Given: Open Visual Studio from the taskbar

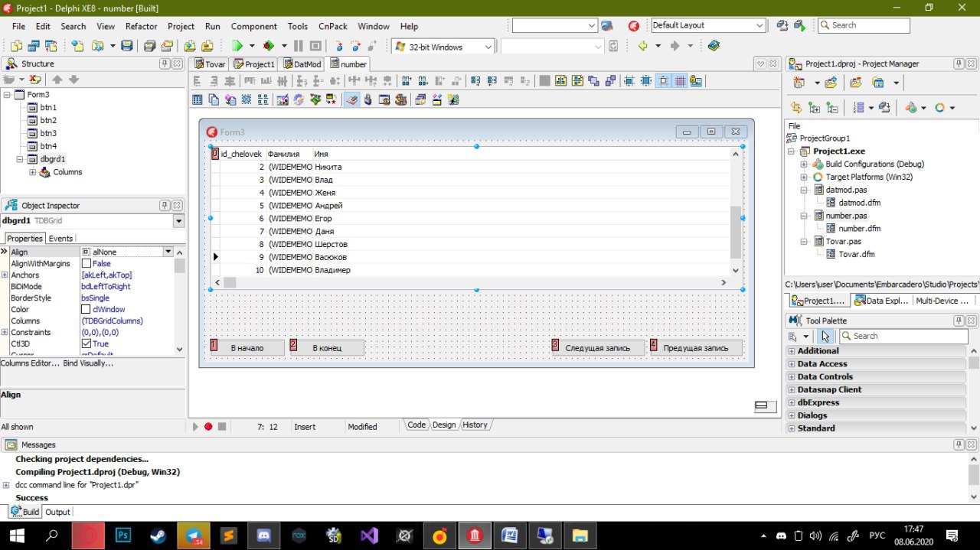Looking at the screenshot, I should [x=369, y=535].
